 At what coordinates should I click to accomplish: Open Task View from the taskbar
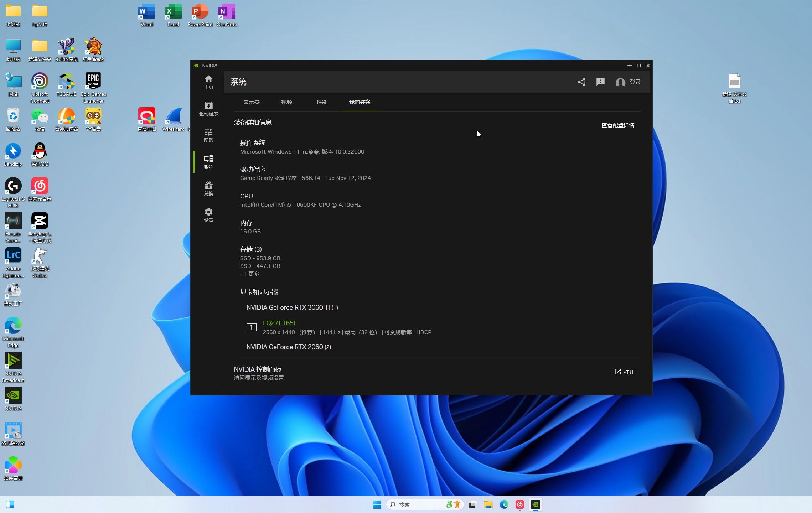point(472,504)
